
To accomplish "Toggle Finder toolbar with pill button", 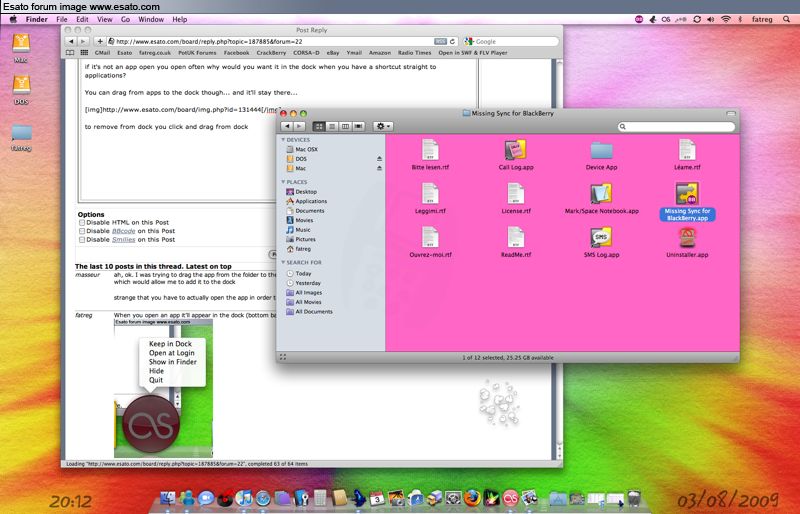I will point(731,113).
